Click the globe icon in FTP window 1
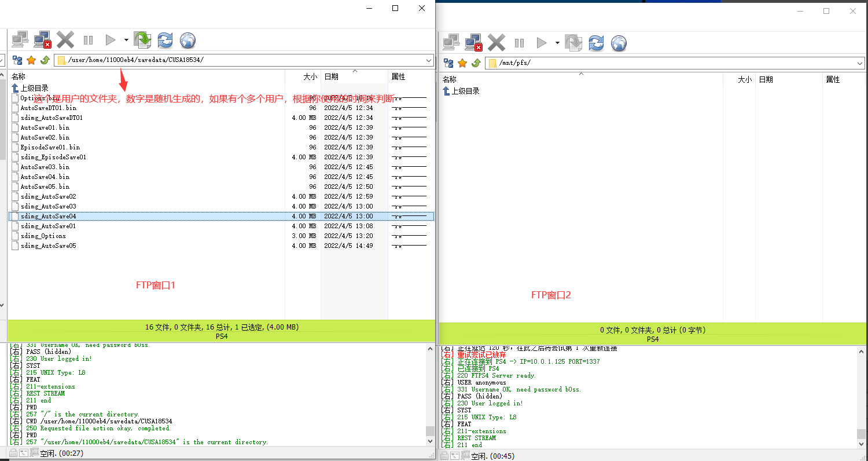Screen dimensions: 868x461 (x=187, y=40)
